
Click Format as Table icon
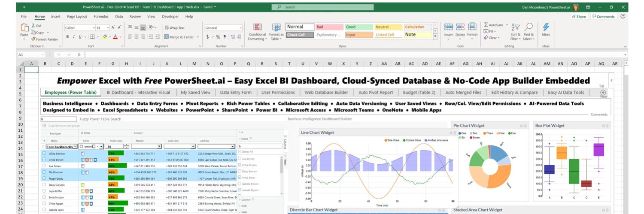276,27
